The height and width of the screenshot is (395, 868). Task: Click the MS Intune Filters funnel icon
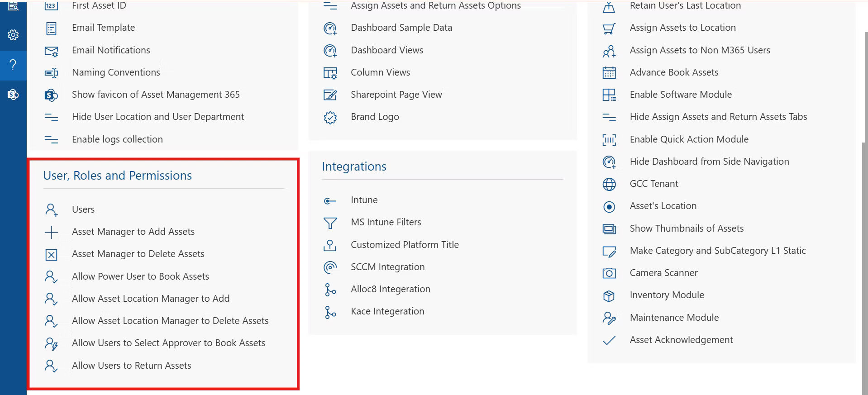point(330,223)
